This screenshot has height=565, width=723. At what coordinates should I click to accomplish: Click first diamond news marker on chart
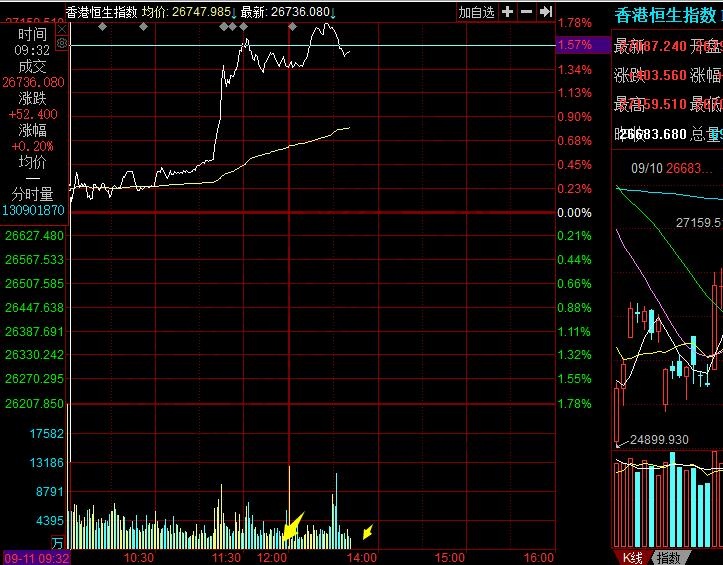pyautogui.click(x=102, y=26)
